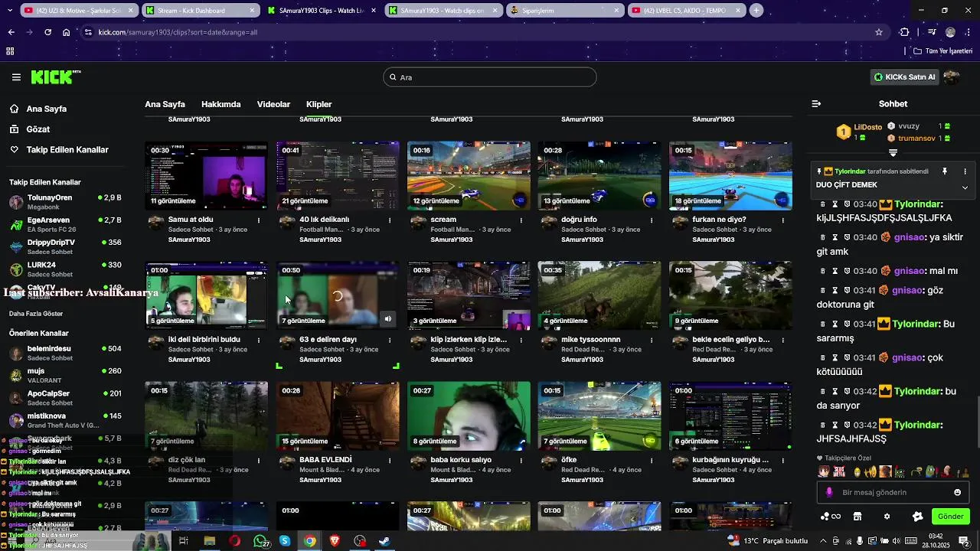Open options menu for 'scream' clip
980x551 pixels.
(521, 220)
